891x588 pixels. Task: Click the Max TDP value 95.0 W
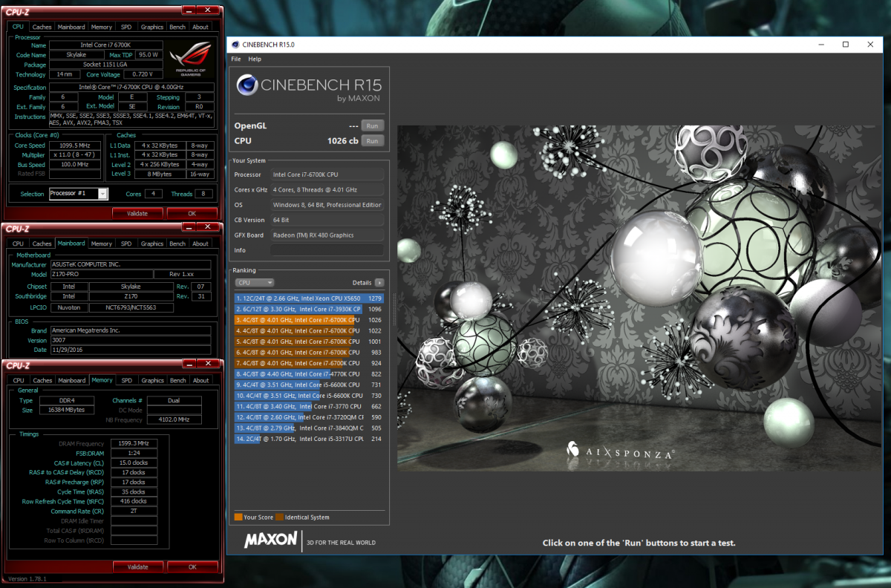148,55
